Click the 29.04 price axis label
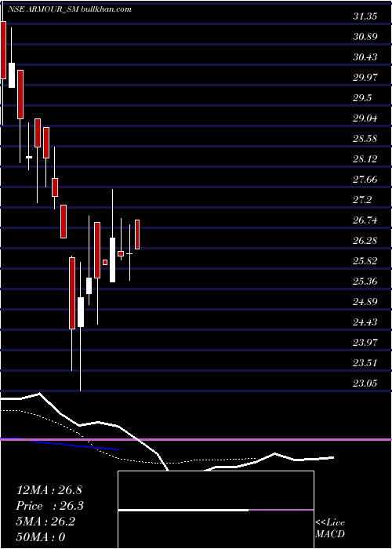This screenshot has height=549, width=392. pyautogui.click(x=365, y=118)
